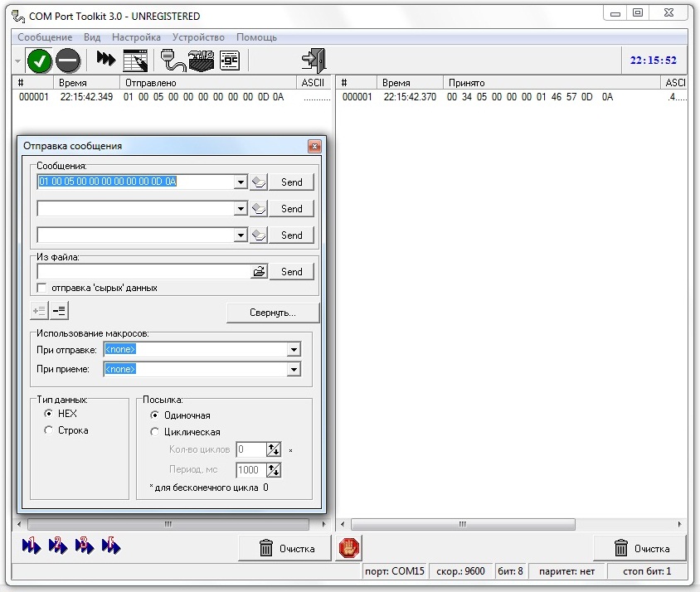Click the green checkmark connect icon
This screenshot has height=592, width=700.
click(39, 61)
